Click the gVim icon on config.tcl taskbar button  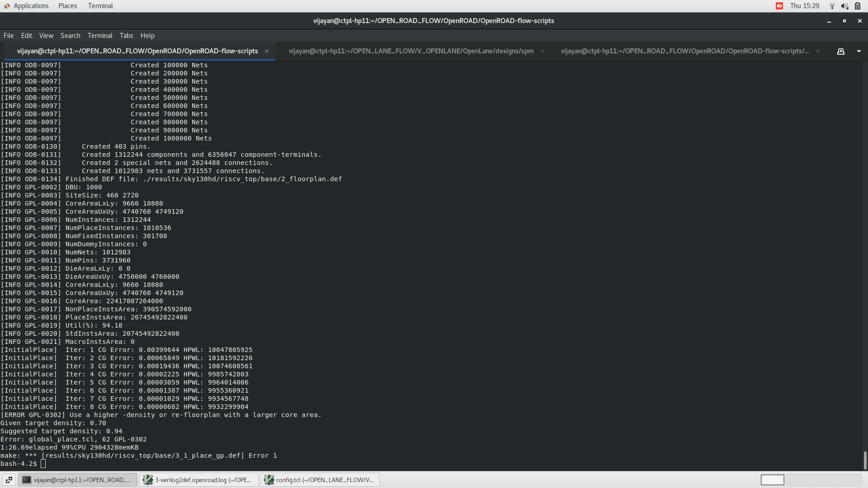269,479
